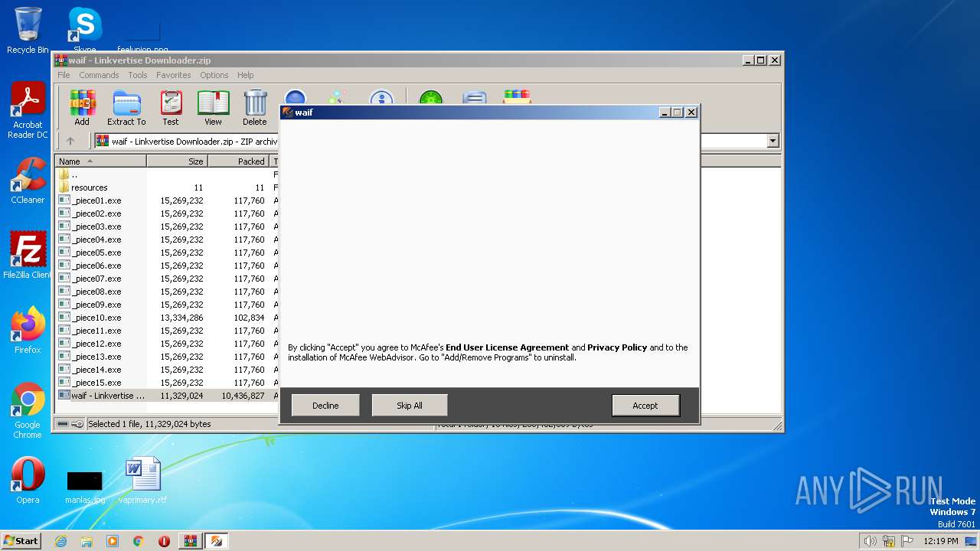Click the Action Center flag tray icon
Image resolution: width=980 pixels, height=551 pixels.
tap(908, 541)
